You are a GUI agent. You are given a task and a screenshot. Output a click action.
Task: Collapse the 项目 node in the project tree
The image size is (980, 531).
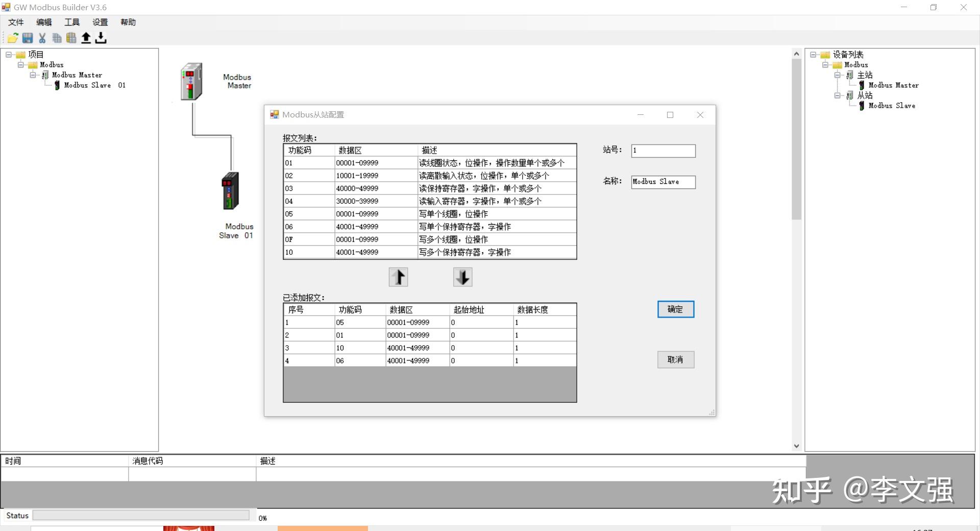pos(9,54)
